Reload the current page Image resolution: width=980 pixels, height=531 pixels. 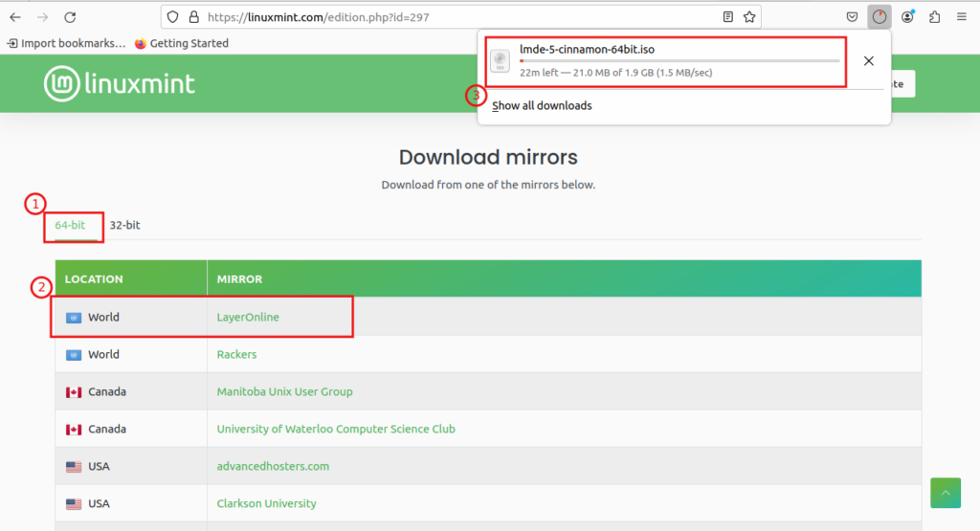[70, 17]
